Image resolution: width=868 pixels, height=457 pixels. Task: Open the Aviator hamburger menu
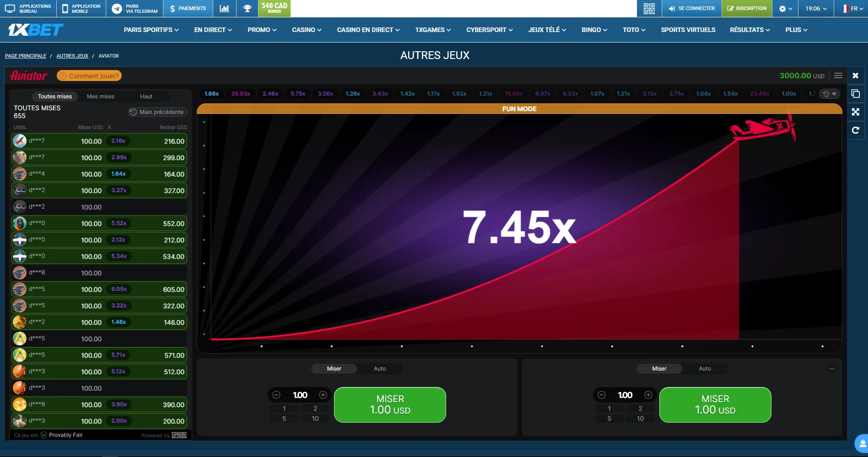pyautogui.click(x=838, y=75)
